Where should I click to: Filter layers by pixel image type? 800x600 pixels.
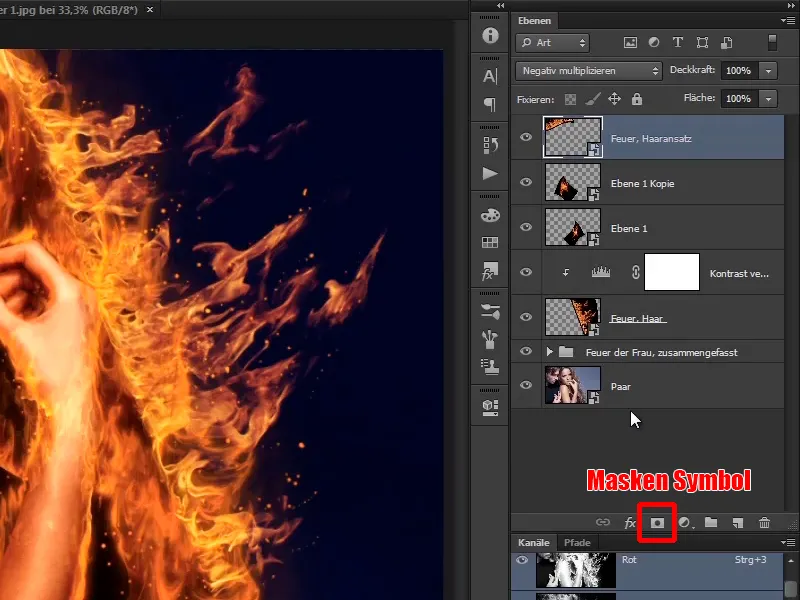(630, 43)
